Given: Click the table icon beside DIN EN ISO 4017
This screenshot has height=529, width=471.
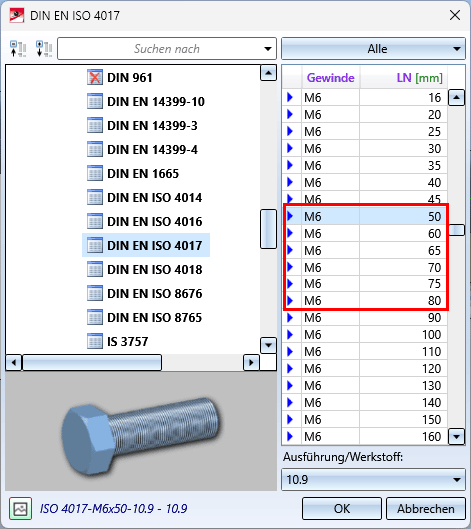Looking at the screenshot, I should pyautogui.click(x=95, y=245).
